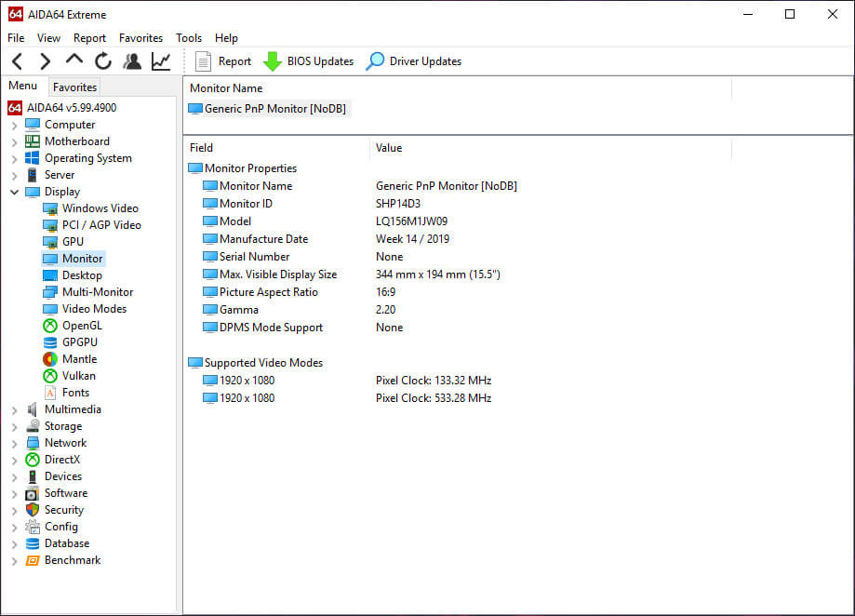Screen dimensions: 855x616
Task: Select the Model row LQ156M1JW09
Action: (x=360, y=221)
